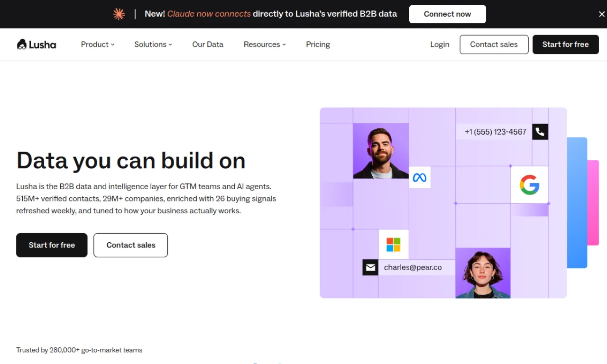Expand the Resources dropdown menu

pyautogui.click(x=265, y=45)
